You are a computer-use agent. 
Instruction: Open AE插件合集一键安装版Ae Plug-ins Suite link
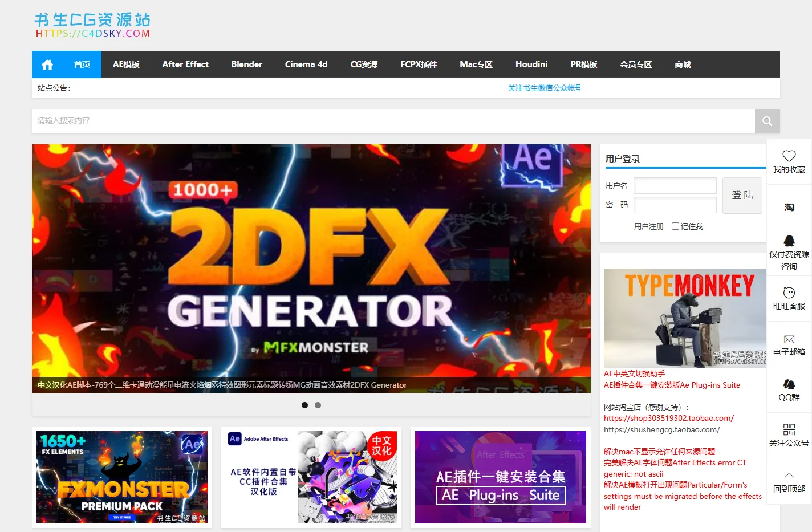coord(672,385)
